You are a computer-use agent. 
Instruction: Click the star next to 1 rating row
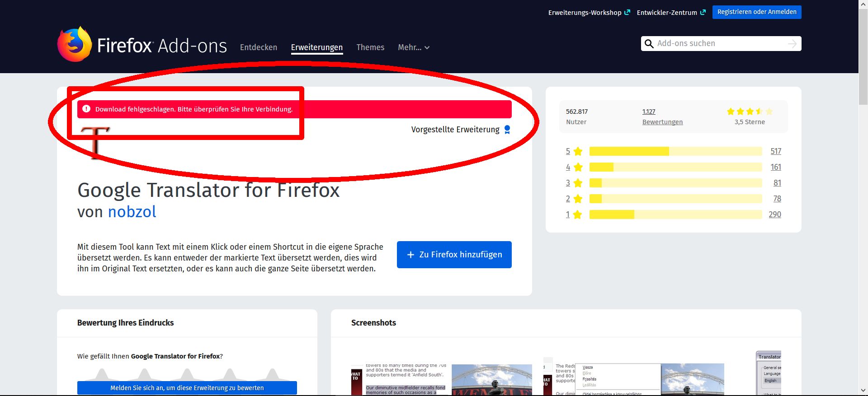tap(578, 214)
